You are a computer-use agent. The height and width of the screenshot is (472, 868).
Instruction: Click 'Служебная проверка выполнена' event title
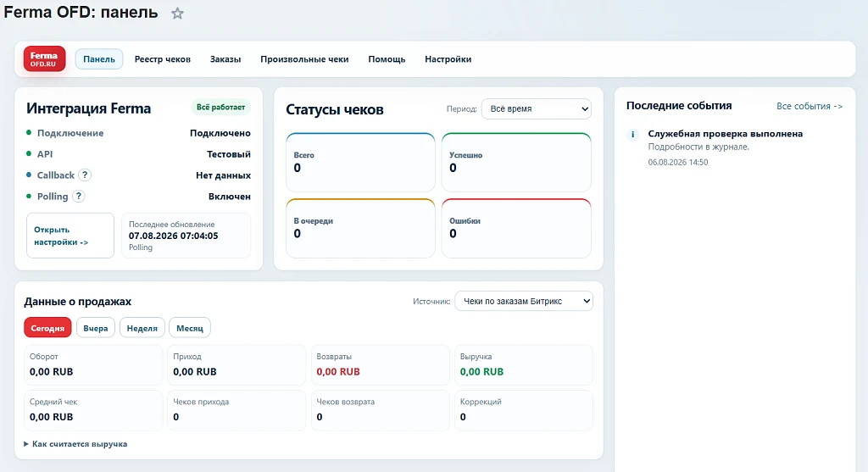click(x=726, y=133)
